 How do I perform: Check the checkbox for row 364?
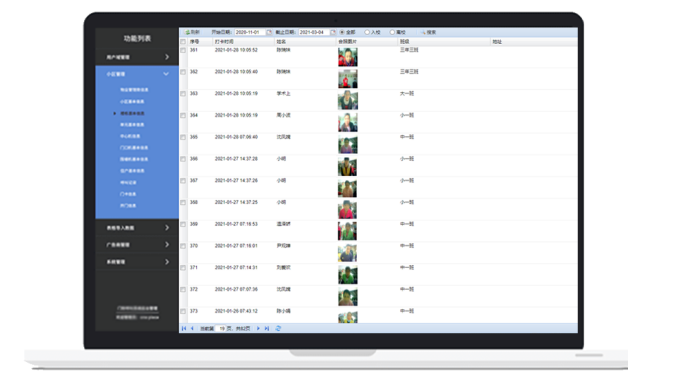183,116
